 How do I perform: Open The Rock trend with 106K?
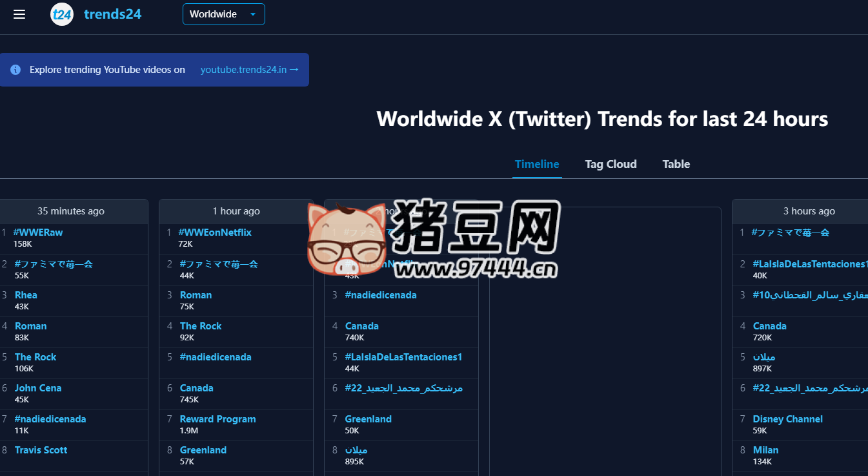pyautogui.click(x=35, y=357)
